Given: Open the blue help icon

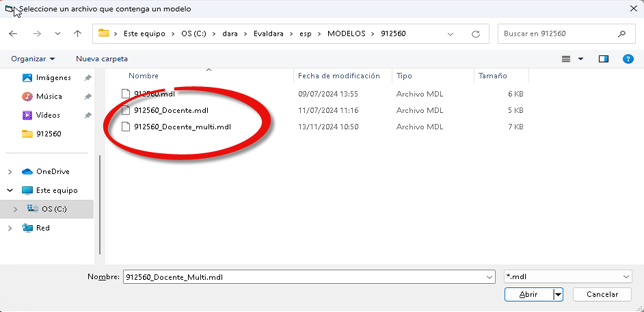Looking at the screenshot, I should pyautogui.click(x=628, y=59).
